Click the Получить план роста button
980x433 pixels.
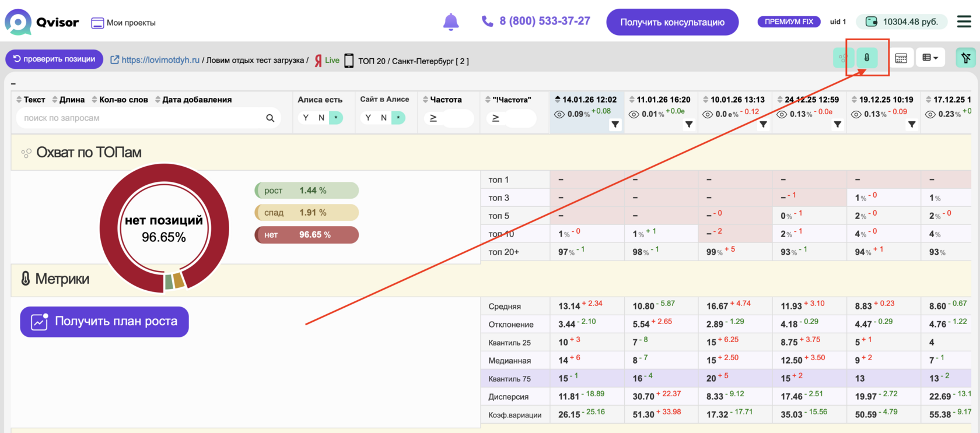coord(104,322)
